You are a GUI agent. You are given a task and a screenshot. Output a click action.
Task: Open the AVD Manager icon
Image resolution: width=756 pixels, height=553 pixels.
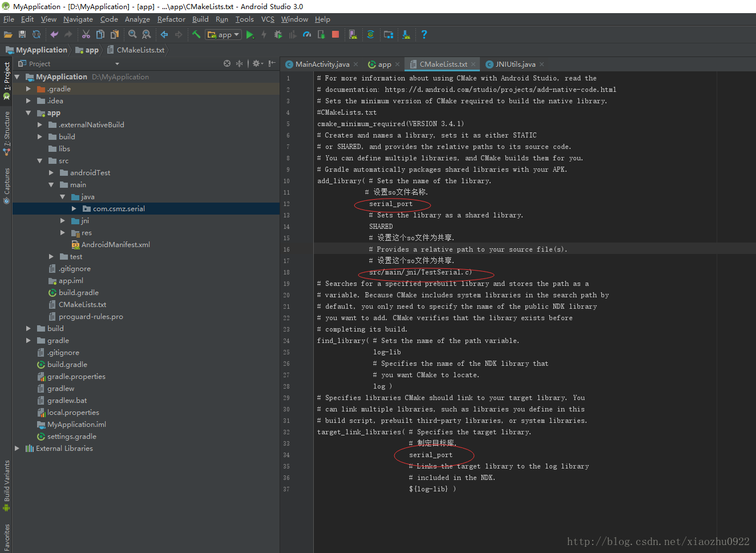(x=353, y=35)
